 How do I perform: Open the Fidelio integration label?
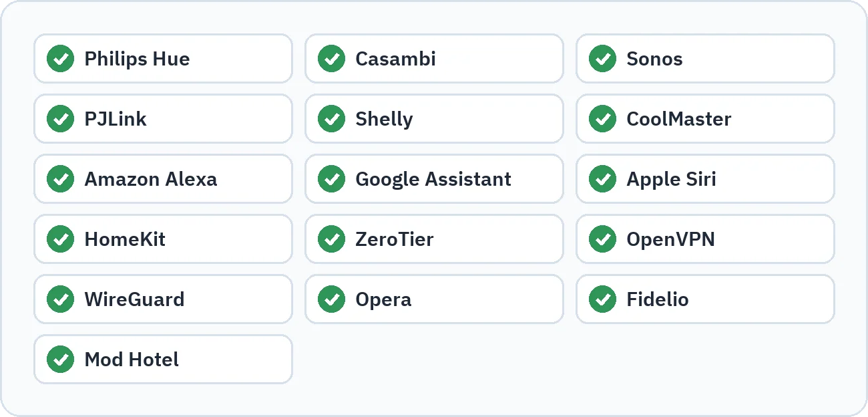pyautogui.click(x=658, y=299)
